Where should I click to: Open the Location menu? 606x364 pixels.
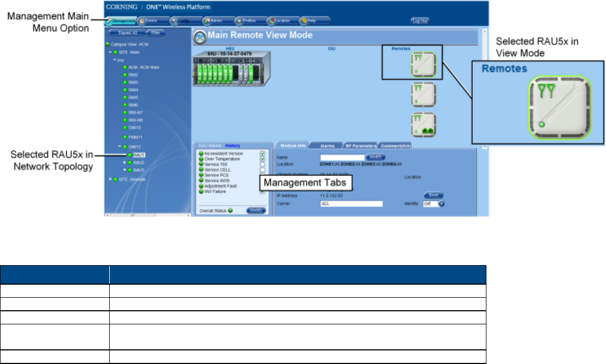click(283, 21)
